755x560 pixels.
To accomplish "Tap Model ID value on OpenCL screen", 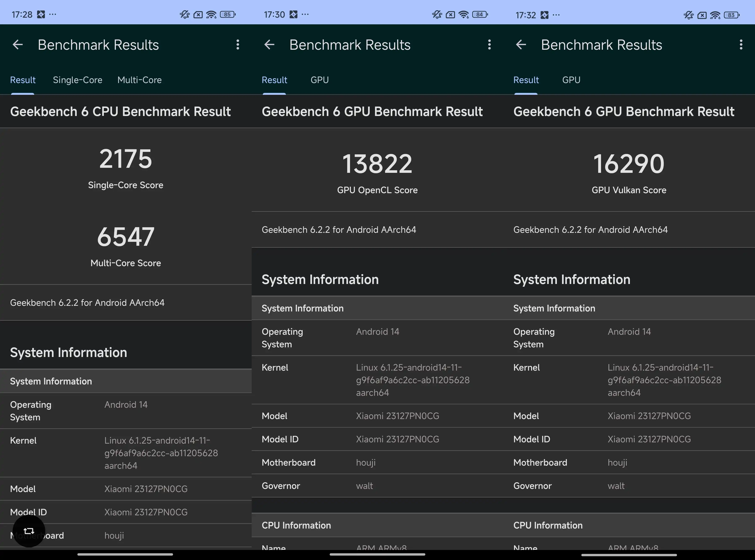I will pyautogui.click(x=397, y=439).
